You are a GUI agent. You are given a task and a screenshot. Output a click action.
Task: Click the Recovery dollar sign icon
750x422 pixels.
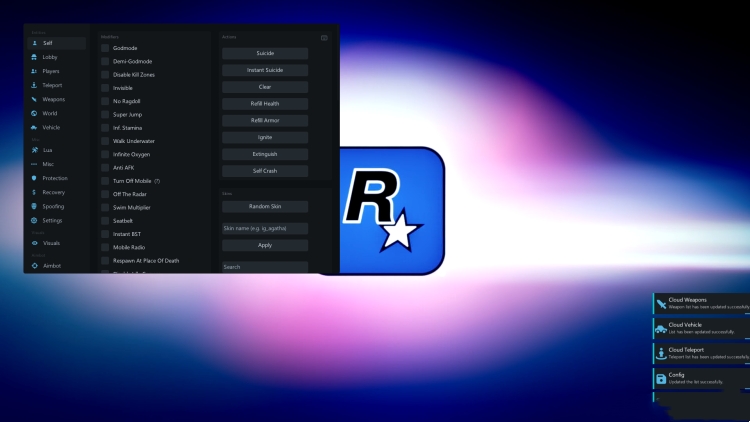click(x=34, y=192)
